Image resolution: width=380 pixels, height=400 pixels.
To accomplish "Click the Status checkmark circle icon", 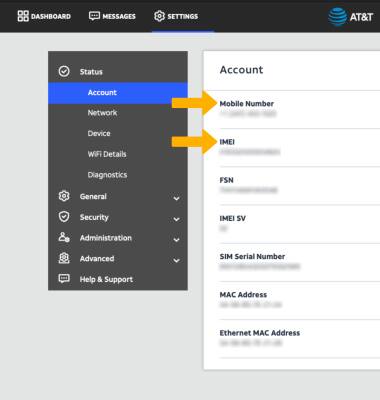I will click(64, 71).
